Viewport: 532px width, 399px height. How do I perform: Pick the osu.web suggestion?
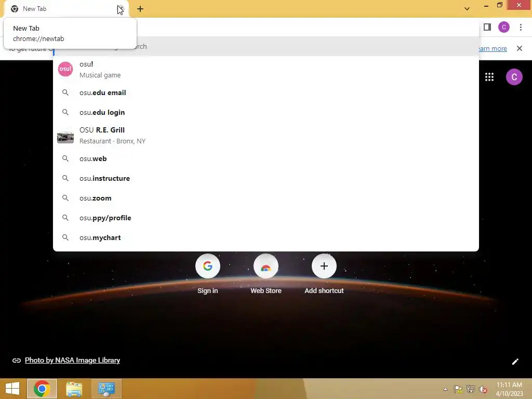point(266,158)
